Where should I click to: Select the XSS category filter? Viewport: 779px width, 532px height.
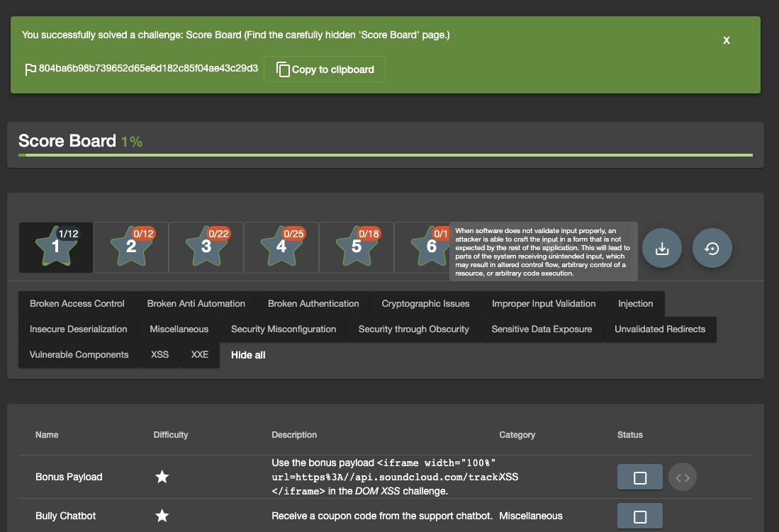159,354
